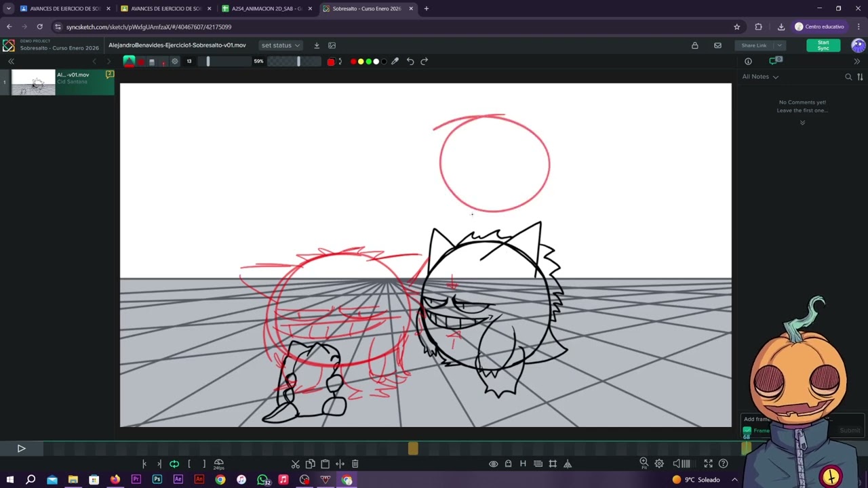This screenshot has width=868, height=488.
Task: Open the browser tab list dropdown
Action: coord(8,9)
